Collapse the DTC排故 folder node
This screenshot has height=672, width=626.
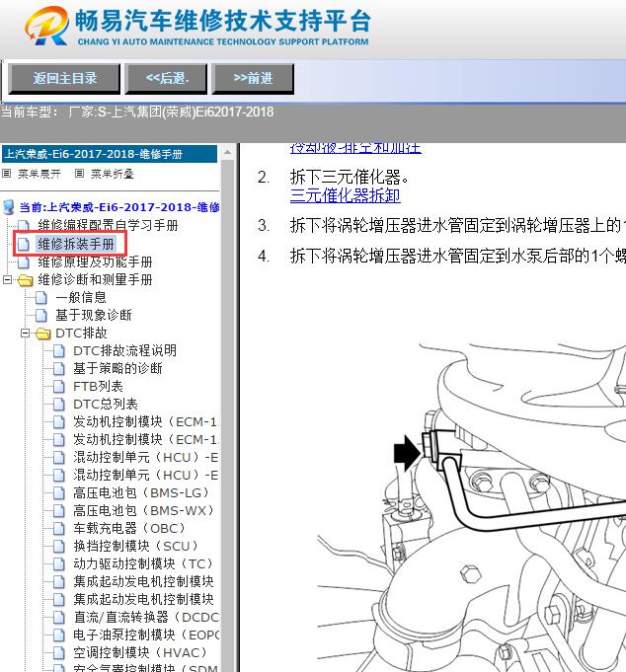click(25, 333)
